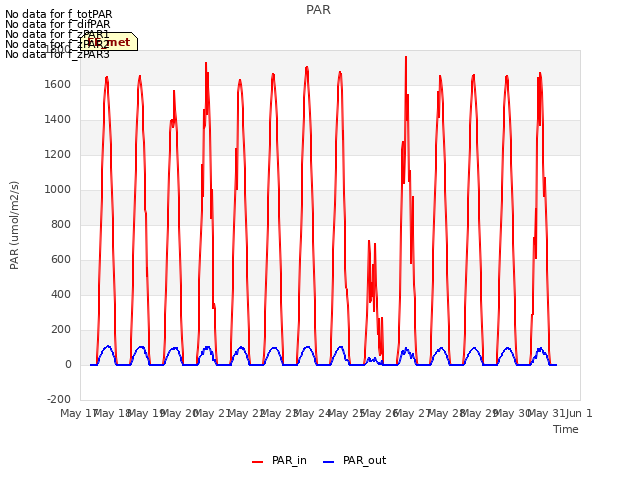Click the tallest May 27 PAR_in spike
This screenshot has width=640, height=480.
tap(406, 58)
